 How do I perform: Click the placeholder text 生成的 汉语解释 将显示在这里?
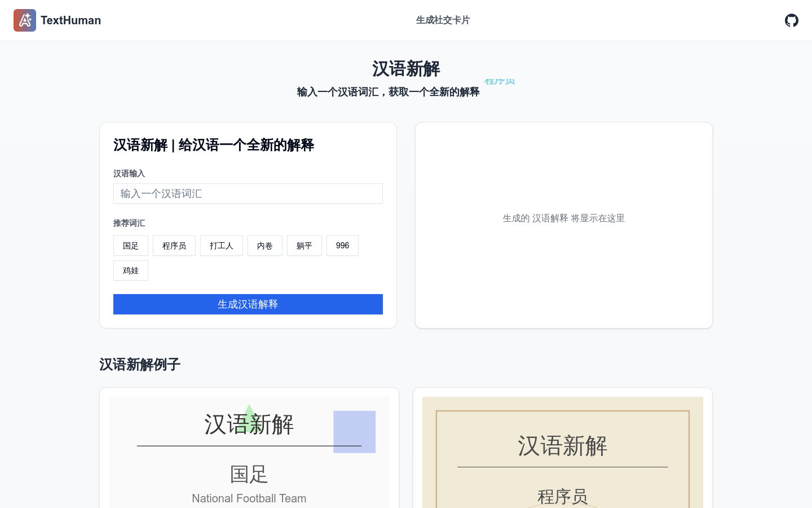(564, 218)
